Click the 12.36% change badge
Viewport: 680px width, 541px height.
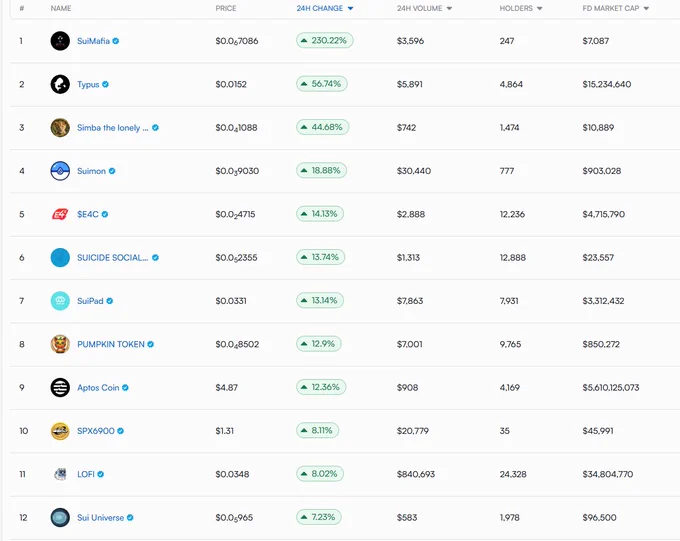(321, 387)
